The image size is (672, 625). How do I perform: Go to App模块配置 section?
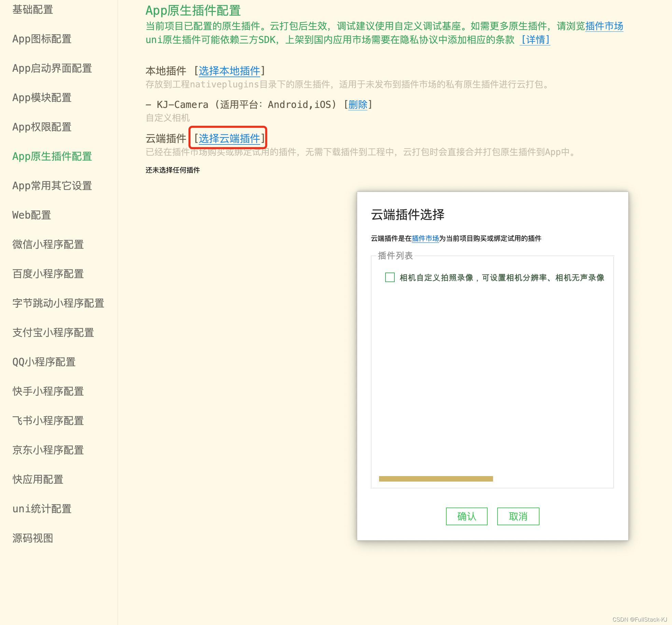click(x=42, y=98)
